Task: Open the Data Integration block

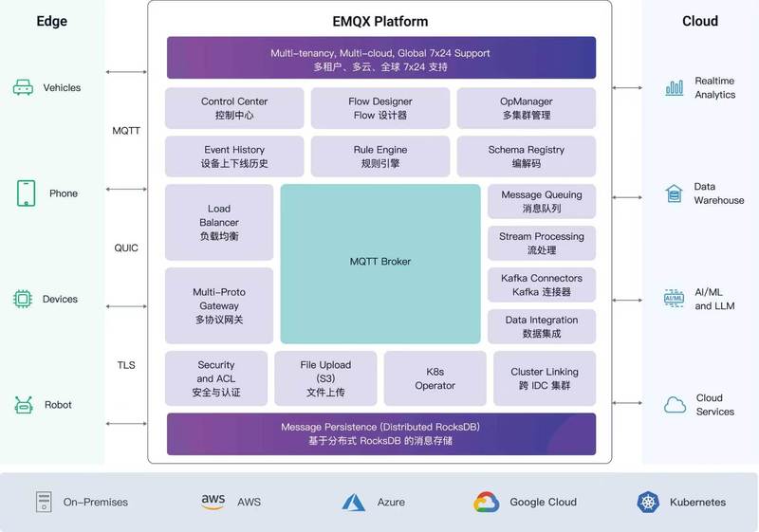Action: [x=542, y=326]
